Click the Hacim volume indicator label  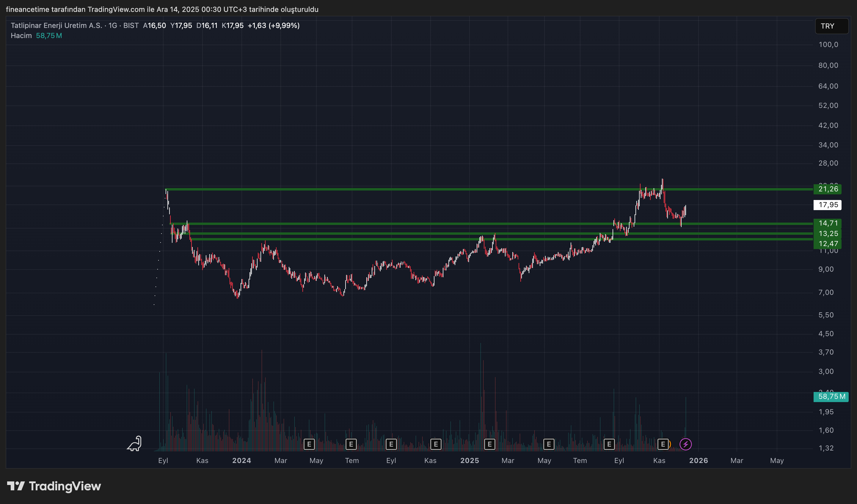tap(21, 36)
